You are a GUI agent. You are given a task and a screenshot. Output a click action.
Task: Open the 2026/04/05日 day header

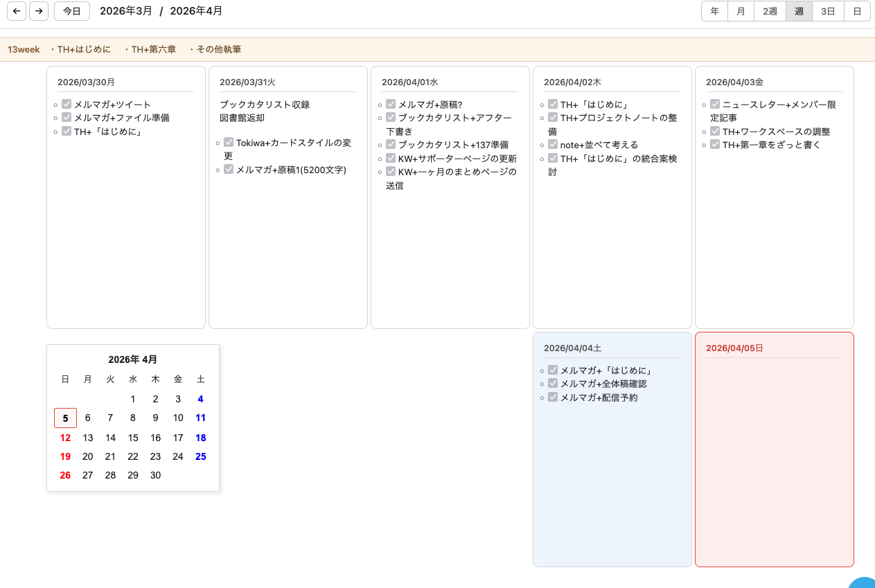[734, 348]
